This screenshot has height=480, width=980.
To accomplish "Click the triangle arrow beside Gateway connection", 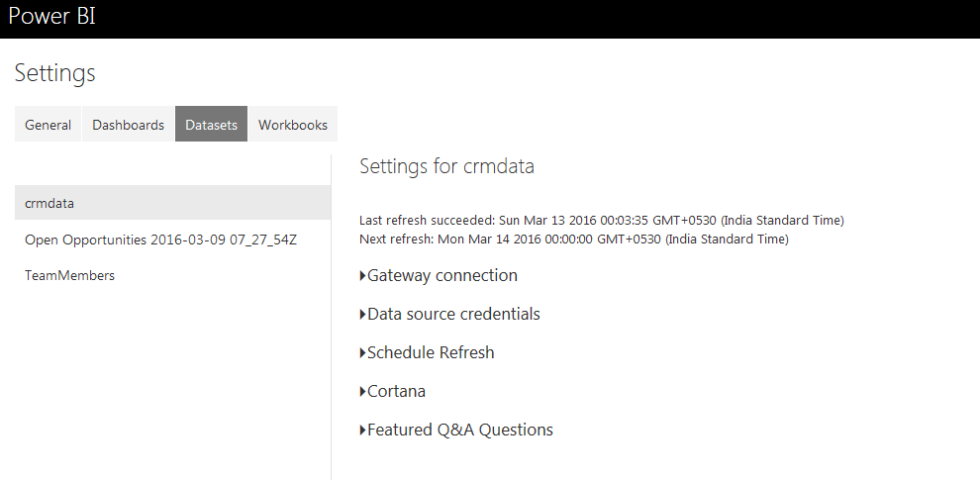I will click(362, 276).
